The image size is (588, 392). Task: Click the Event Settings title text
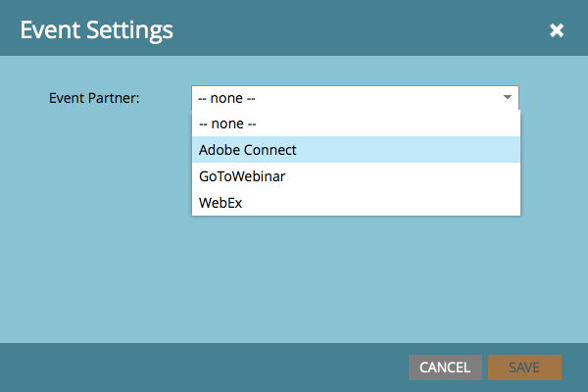point(96,30)
